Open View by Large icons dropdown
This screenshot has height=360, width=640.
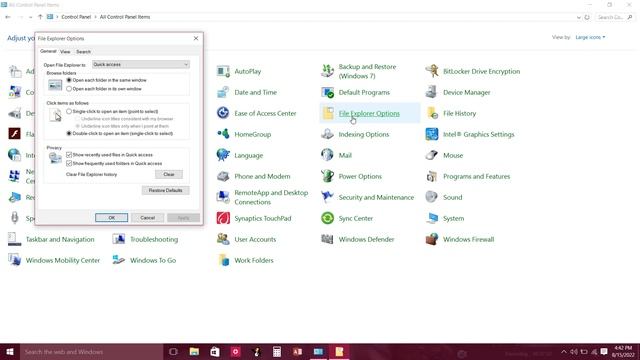pos(590,37)
